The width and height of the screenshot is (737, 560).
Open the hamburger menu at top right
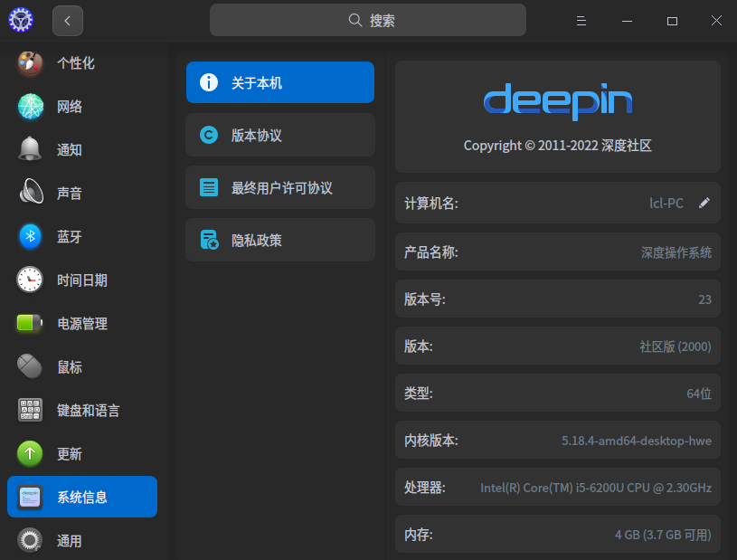[581, 20]
